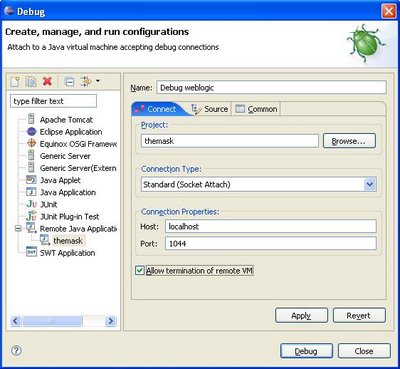Screen dimensions: 400x369
Task: Click the Debug button
Action: click(x=306, y=351)
